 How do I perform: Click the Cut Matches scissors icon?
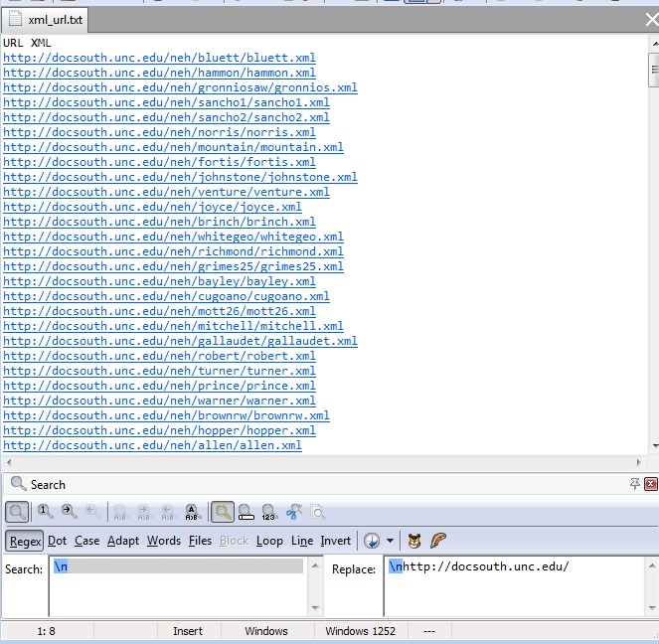[294, 512]
